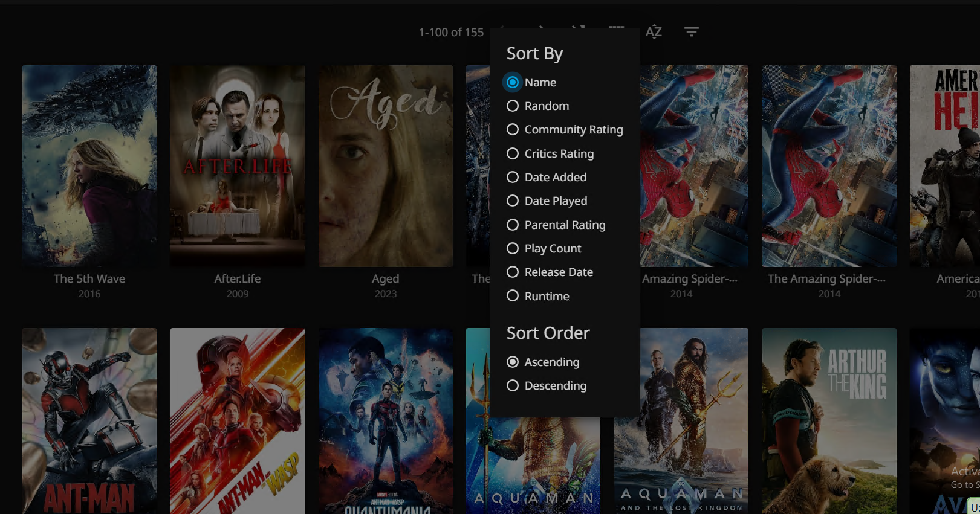The width and height of the screenshot is (980, 514).
Task: Sort library by Date Added
Action: tap(513, 177)
